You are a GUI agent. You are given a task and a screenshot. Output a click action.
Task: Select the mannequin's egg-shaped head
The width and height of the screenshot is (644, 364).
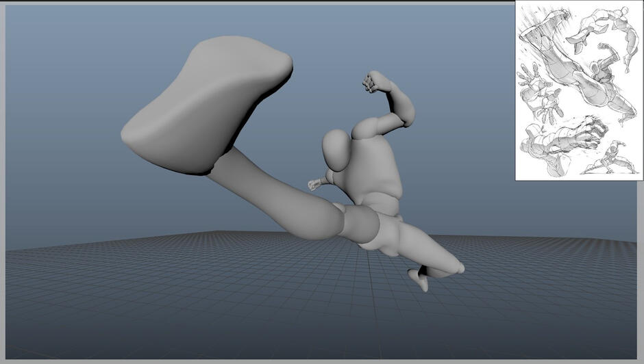(337, 150)
